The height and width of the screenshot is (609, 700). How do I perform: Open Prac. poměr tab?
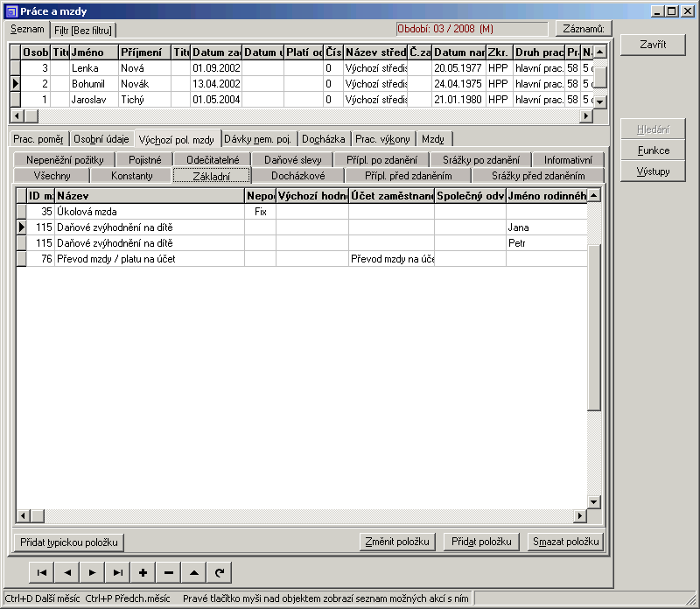38,139
